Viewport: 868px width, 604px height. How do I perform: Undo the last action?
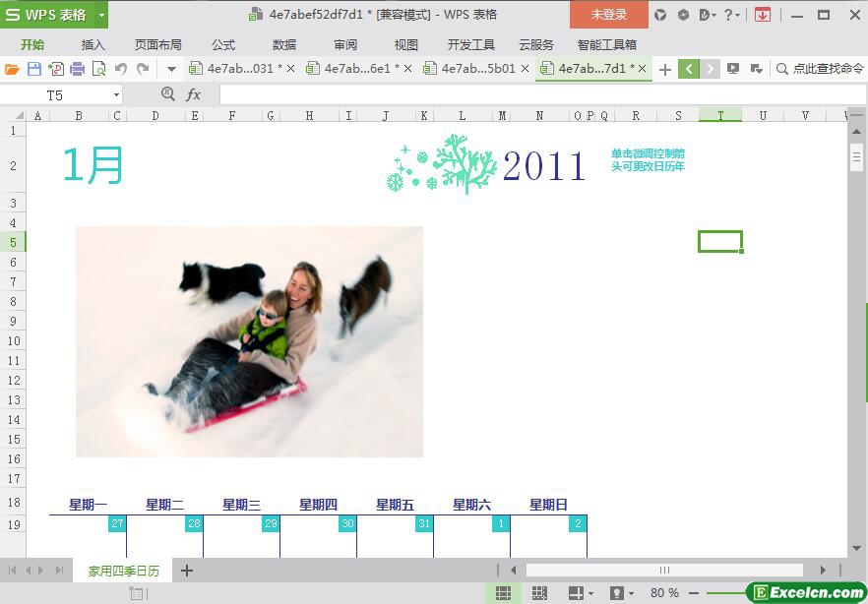[x=121, y=69]
